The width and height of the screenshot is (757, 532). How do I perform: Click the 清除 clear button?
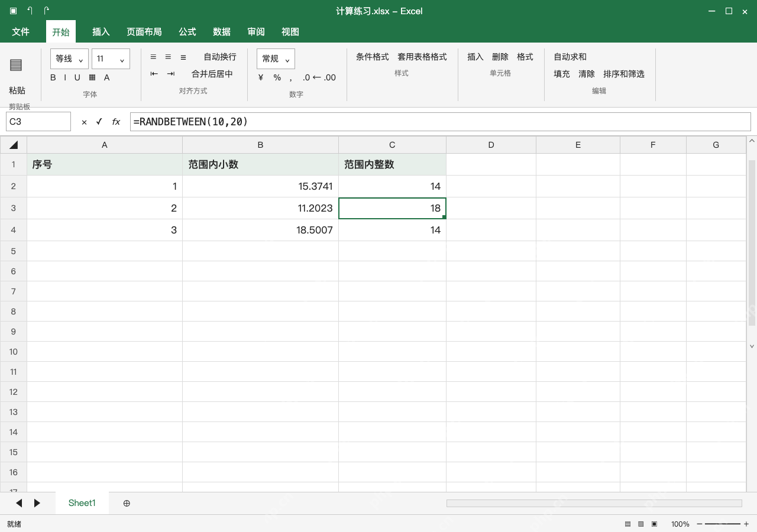click(587, 74)
